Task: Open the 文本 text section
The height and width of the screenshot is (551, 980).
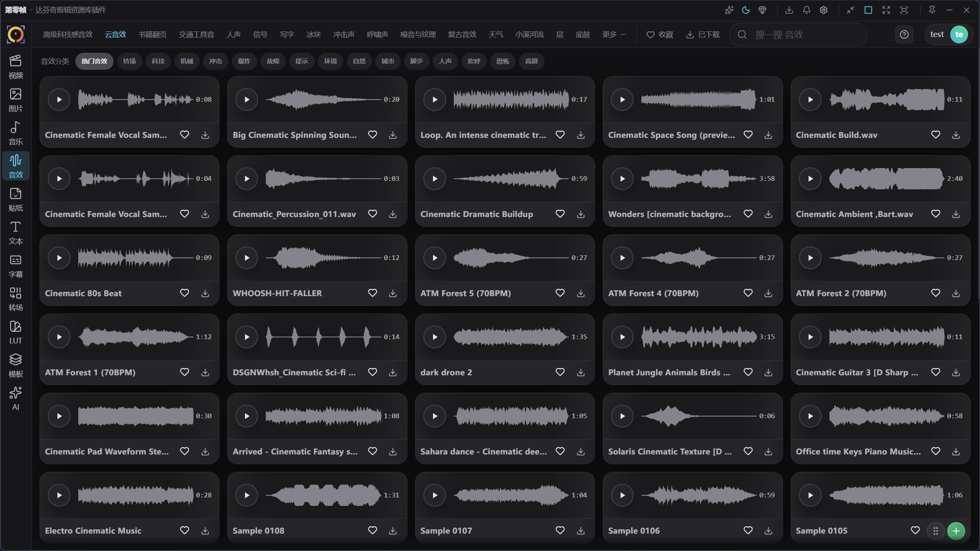Action: pyautogui.click(x=16, y=233)
